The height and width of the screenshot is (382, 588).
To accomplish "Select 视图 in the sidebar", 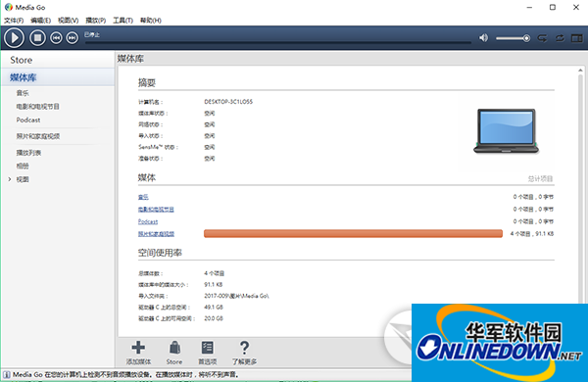I will point(23,179).
